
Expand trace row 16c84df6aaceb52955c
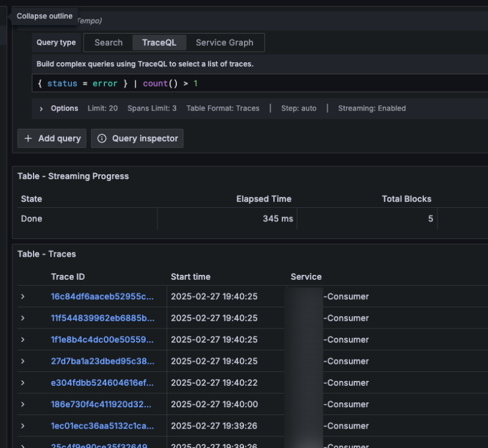[x=23, y=297]
